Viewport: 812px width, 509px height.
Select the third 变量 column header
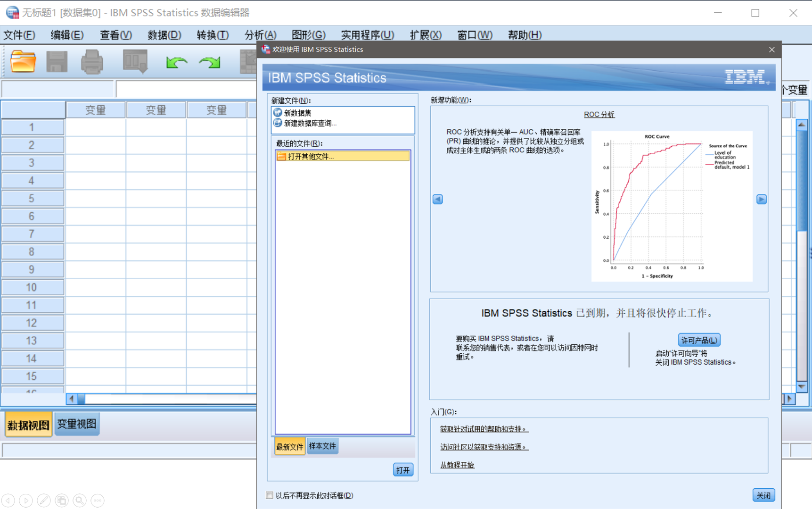click(217, 110)
